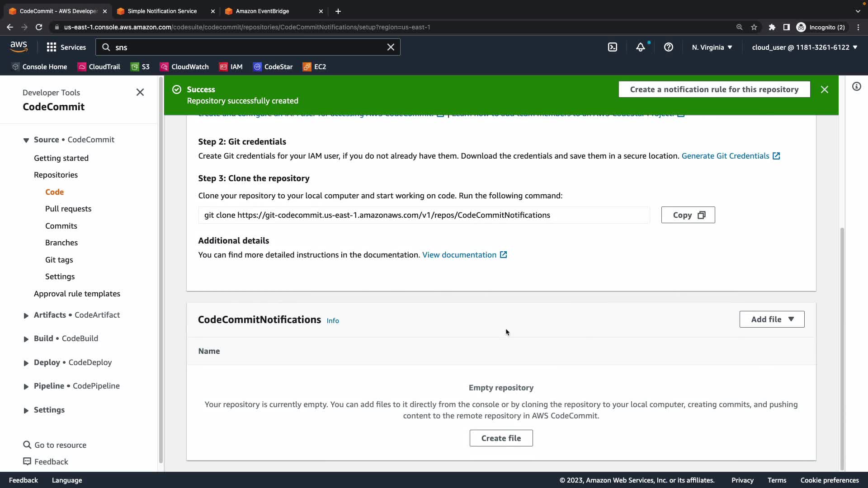Switch to Simple Notification Service tab

click(162, 11)
